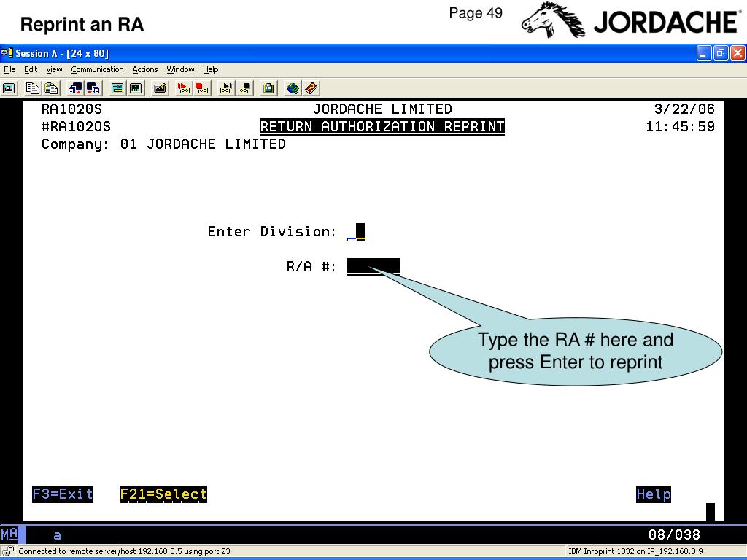Minimize the Session A window
Screen dimensions: 747x560
point(704,52)
